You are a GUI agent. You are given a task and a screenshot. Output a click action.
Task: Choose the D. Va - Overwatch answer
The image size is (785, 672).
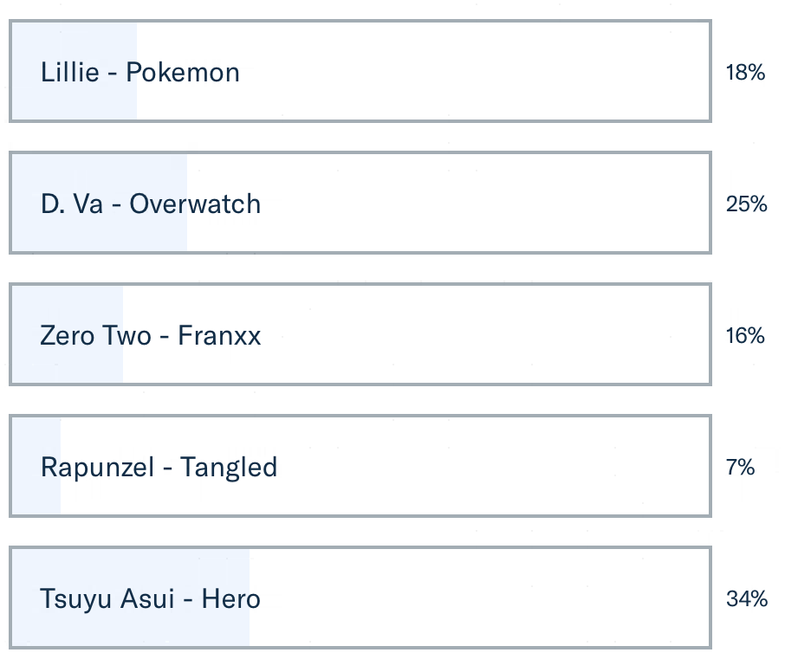[x=151, y=204]
